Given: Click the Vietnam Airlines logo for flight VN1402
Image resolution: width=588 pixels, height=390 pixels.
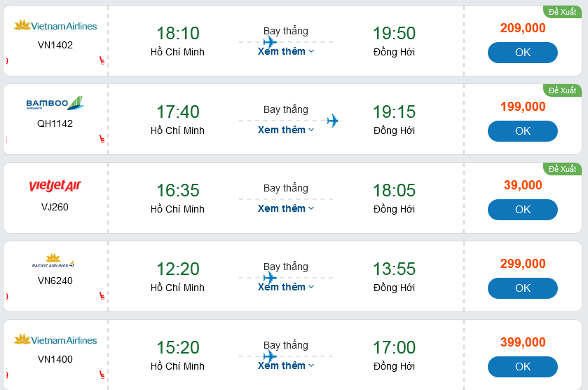Looking at the screenshot, I should 55,26.
